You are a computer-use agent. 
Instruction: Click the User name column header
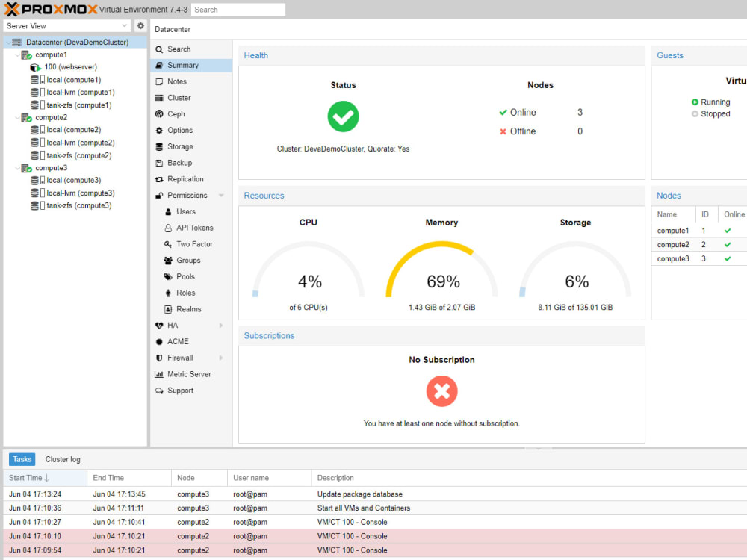[269, 478]
